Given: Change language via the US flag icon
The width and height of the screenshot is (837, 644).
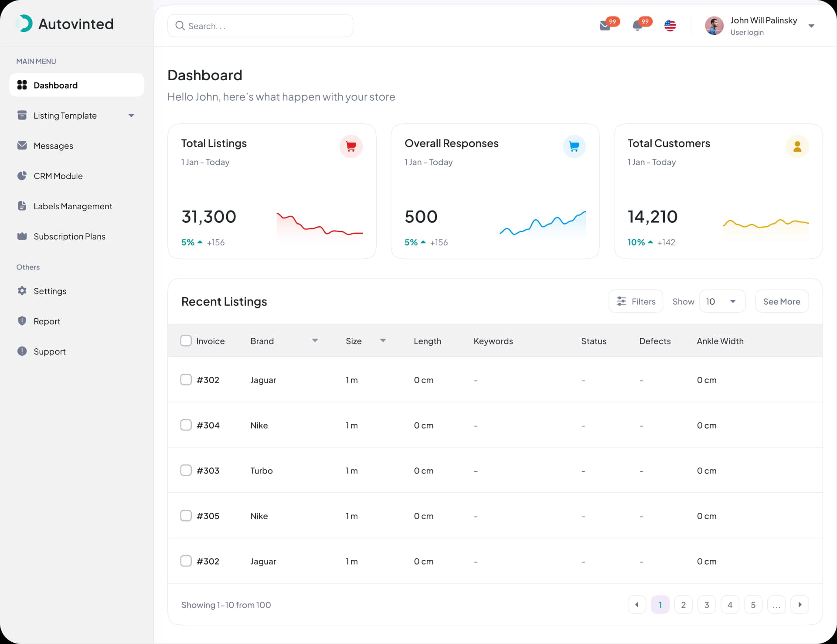Looking at the screenshot, I should (670, 26).
